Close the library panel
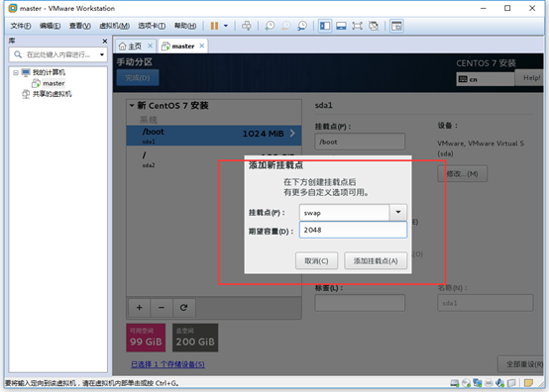549x392 pixels. point(104,42)
